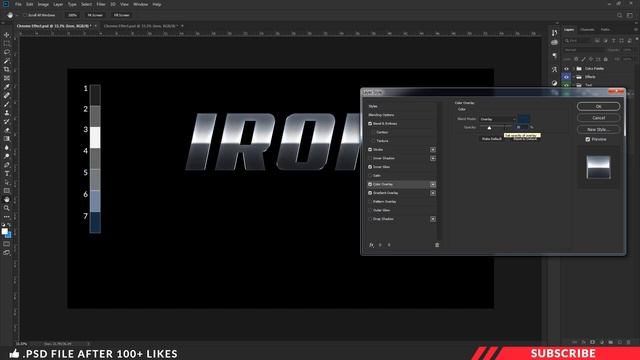The width and height of the screenshot is (640, 360).
Task: Click the delete effect trash icon
Action: [x=437, y=245]
